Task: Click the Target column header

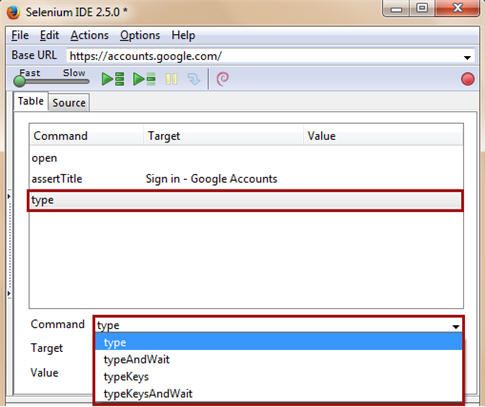Action: point(223,136)
